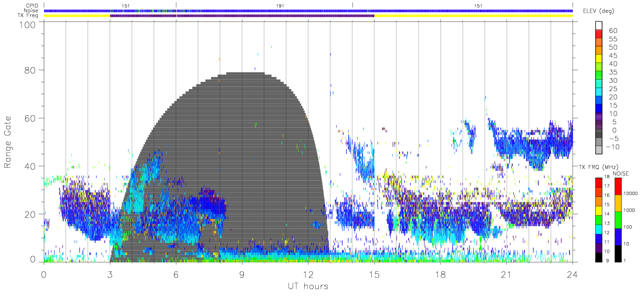Click the 24 tick label on UT hours axis
The width and height of the screenshot is (644, 297).
(572, 274)
